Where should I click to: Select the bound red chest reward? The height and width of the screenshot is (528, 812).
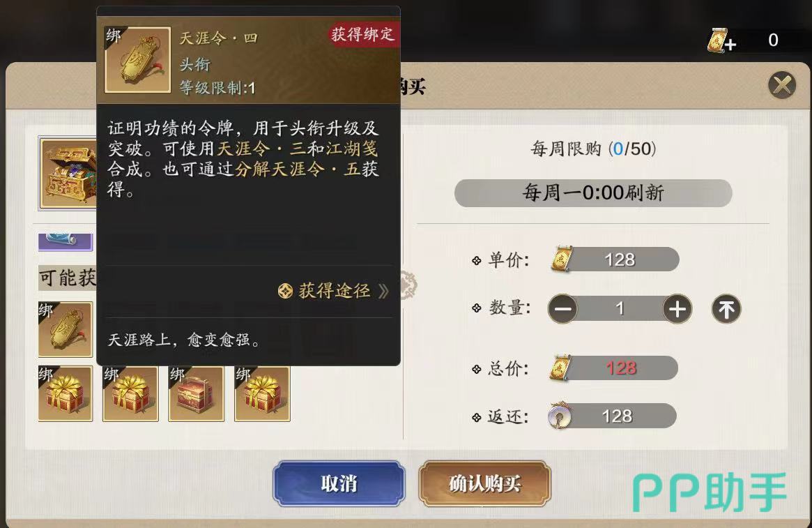tap(197, 394)
